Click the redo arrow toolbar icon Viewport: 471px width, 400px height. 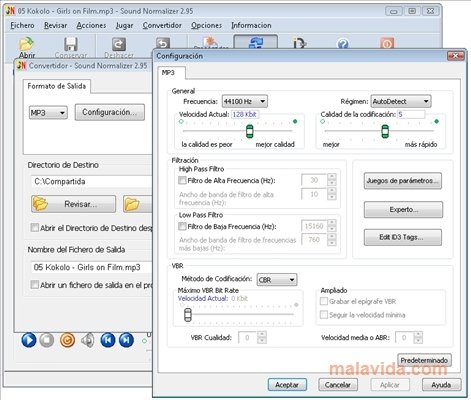[163, 43]
